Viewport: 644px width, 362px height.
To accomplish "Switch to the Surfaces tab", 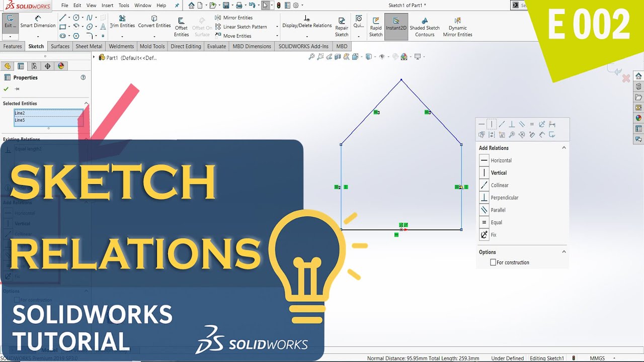I will [x=60, y=46].
